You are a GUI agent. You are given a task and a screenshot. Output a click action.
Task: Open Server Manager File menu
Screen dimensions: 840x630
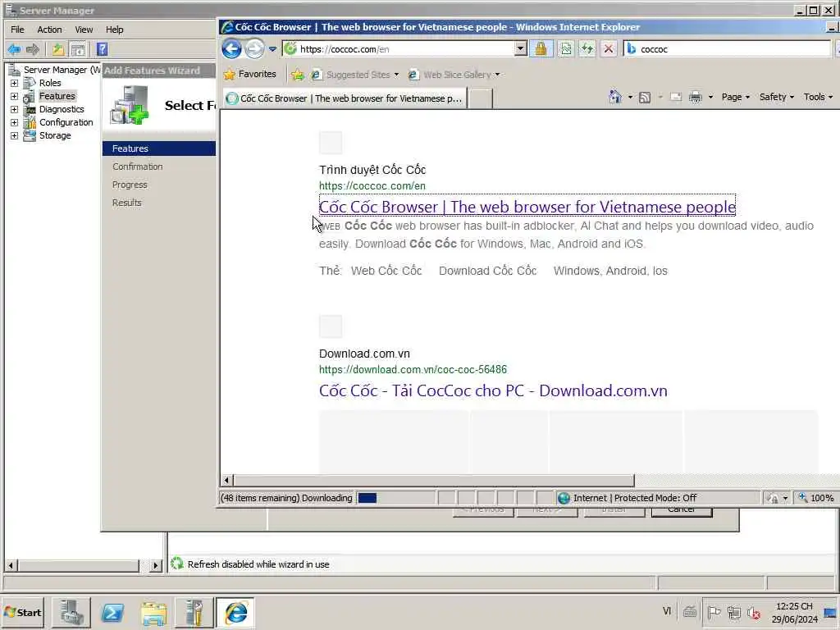click(17, 30)
